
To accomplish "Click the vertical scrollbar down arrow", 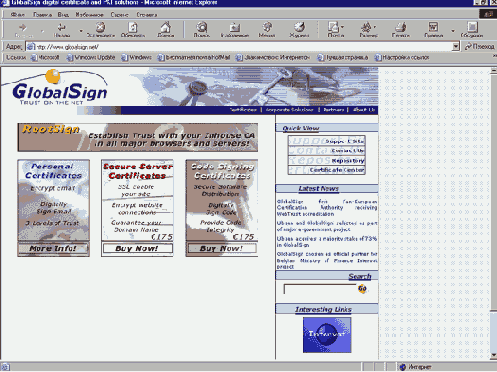I will coord(494,356).
